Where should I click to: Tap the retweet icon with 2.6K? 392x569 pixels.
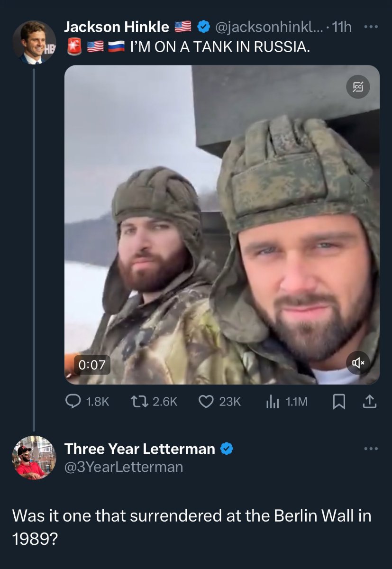[x=140, y=402]
